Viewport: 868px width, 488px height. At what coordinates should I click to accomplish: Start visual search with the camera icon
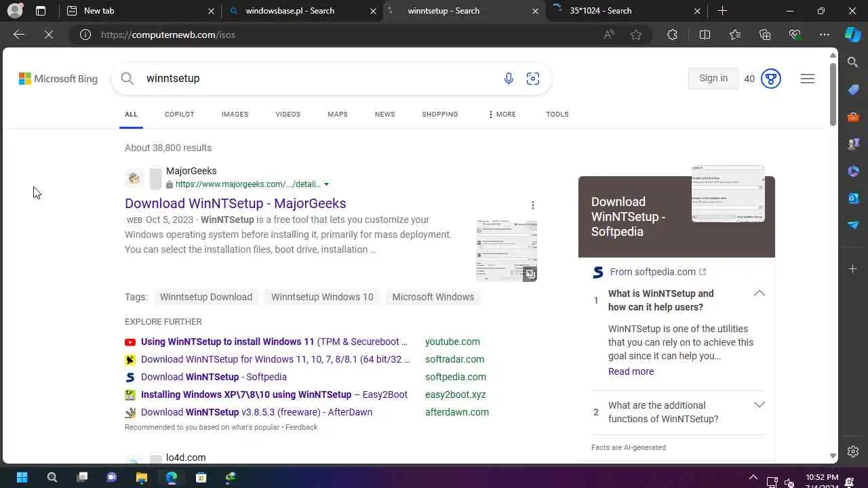point(533,79)
